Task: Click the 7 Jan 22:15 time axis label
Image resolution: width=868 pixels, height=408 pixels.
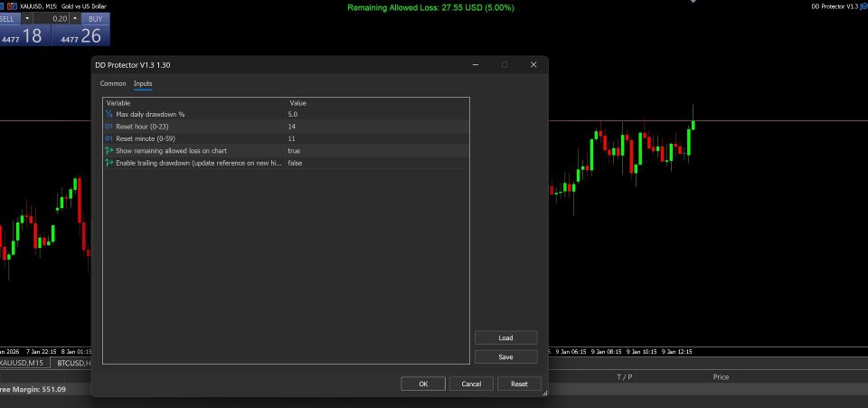Action: 42,352
